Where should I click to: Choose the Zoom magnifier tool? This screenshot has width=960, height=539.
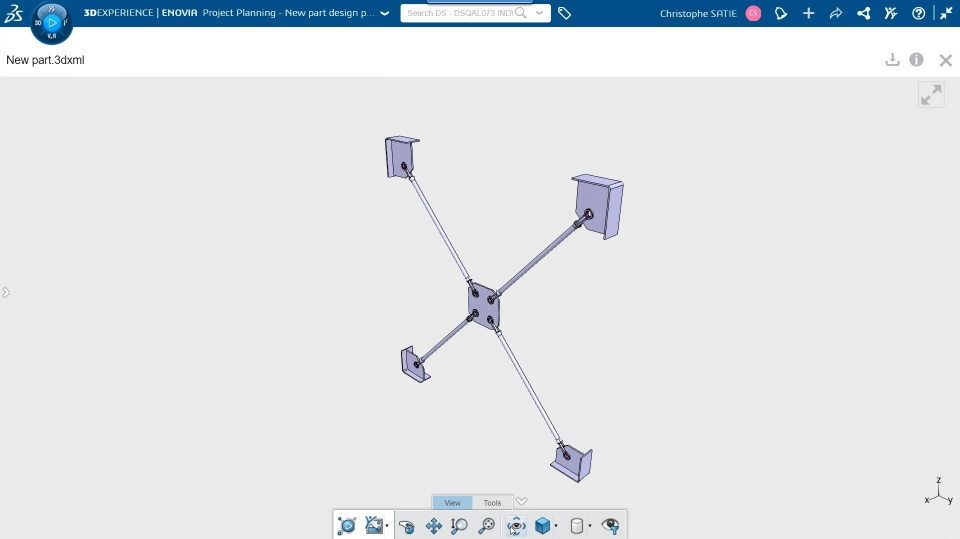tap(459, 526)
